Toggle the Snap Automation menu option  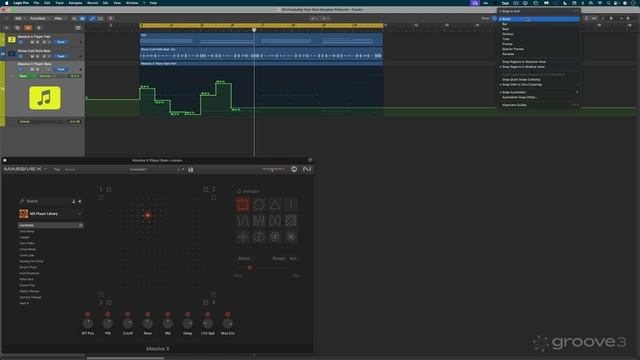click(514, 92)
